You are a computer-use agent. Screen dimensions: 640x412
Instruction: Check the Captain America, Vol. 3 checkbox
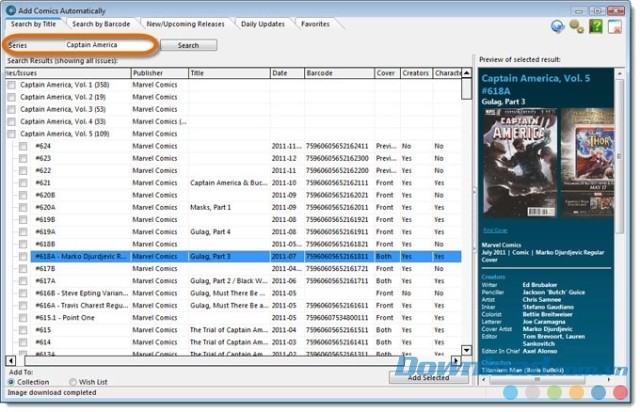point(11,110)
